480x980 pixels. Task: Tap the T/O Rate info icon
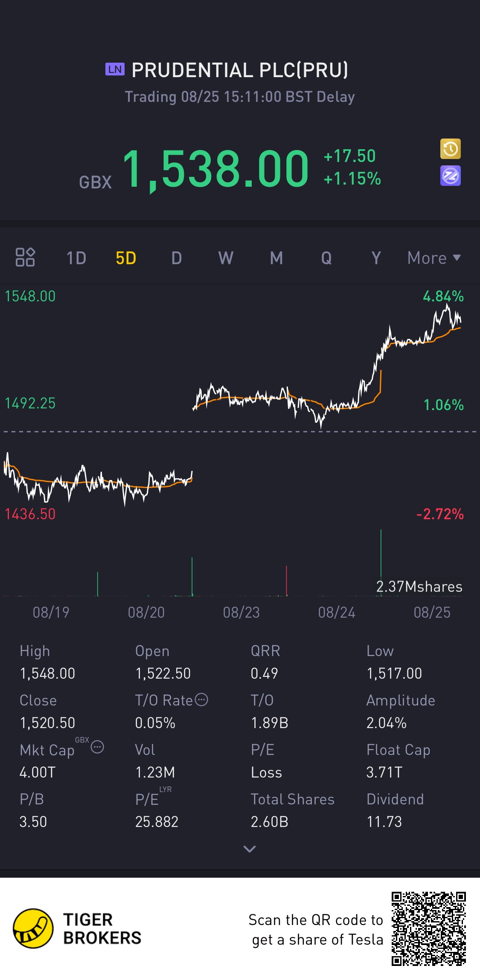(x=201, y=700)
